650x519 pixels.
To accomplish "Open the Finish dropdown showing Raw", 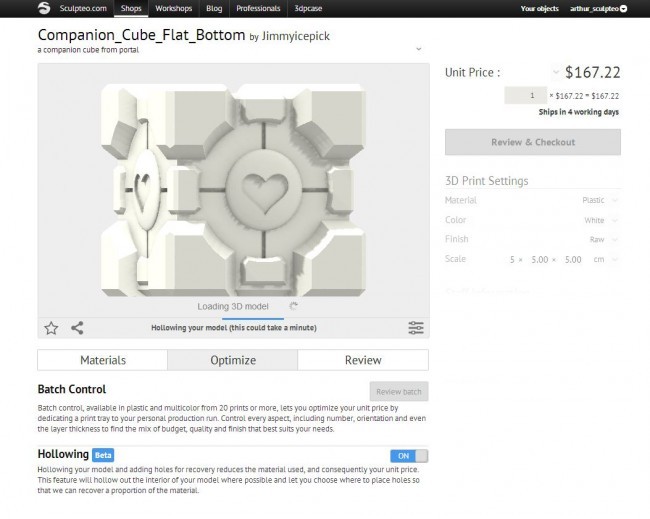I will pyautogui.click(x=615, y=239).
